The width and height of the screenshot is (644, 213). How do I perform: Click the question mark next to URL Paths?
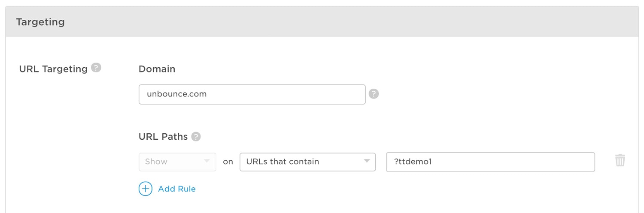click(x=196, y=137)
